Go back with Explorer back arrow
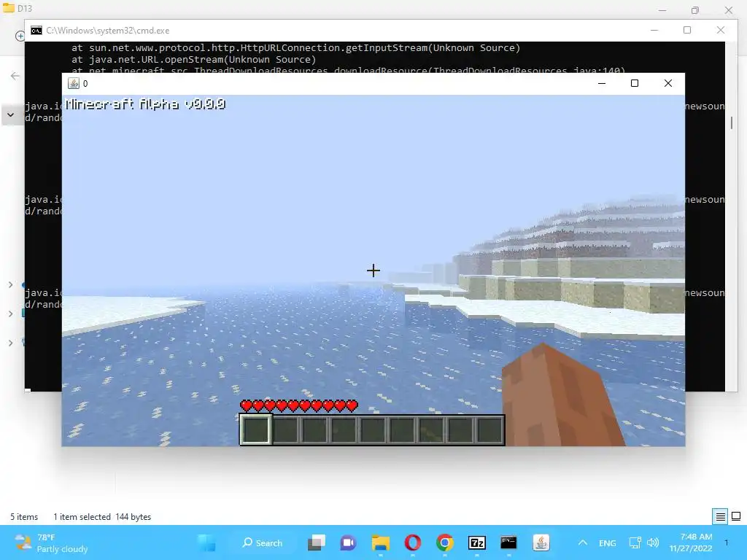 click(x=15, y=76)
